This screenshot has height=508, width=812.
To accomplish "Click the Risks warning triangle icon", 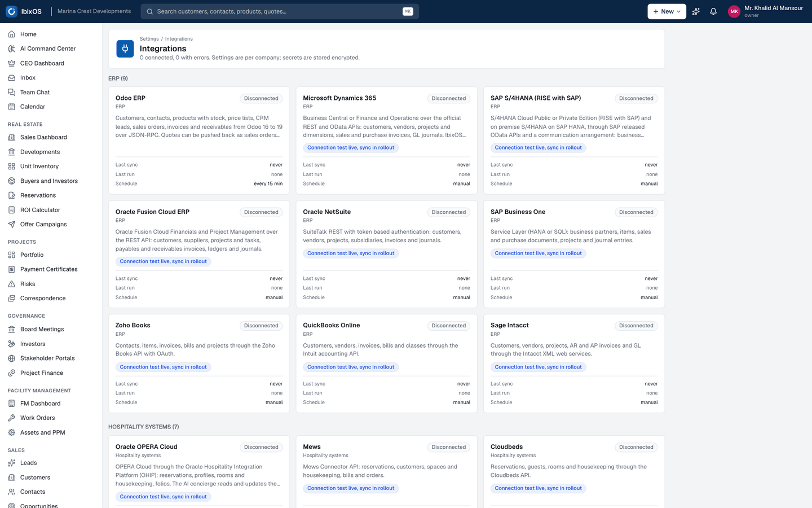I will 11,284.
